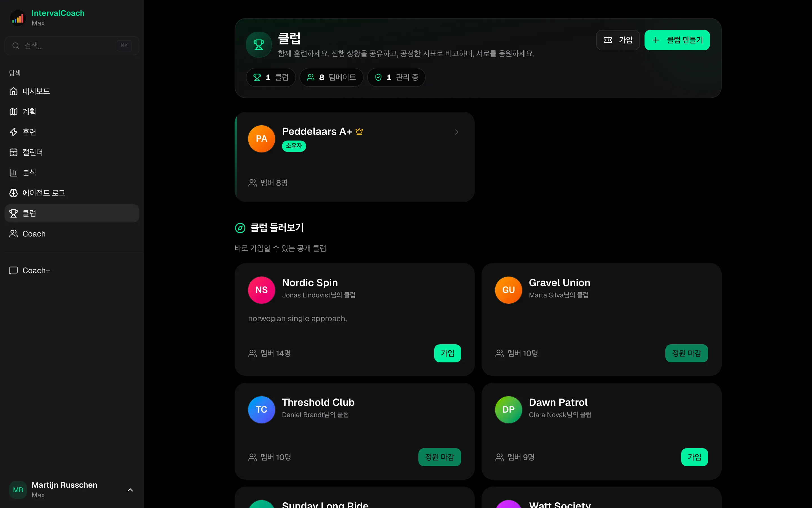Click the shield icon in 1 관리 중 chip
Viewport: 812px width, 508px height.
(378, 78)
